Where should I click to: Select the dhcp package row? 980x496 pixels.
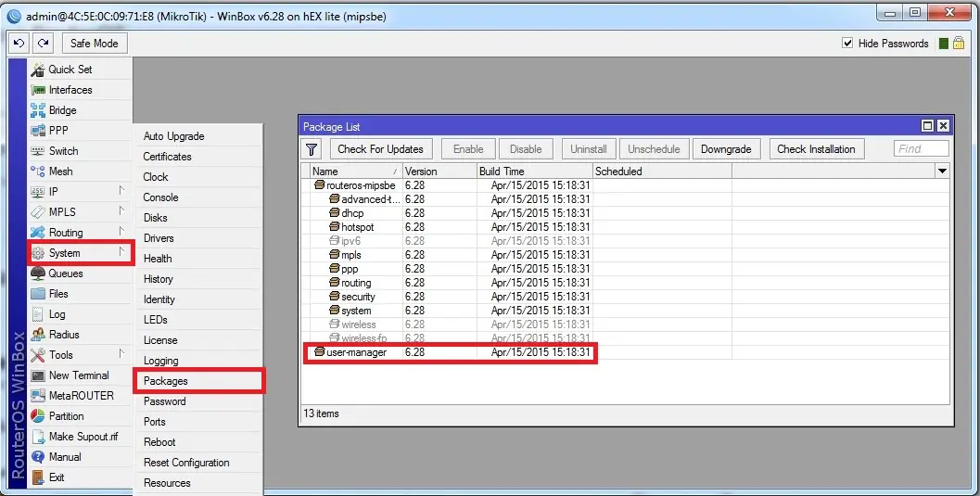(x=625, y=213)
